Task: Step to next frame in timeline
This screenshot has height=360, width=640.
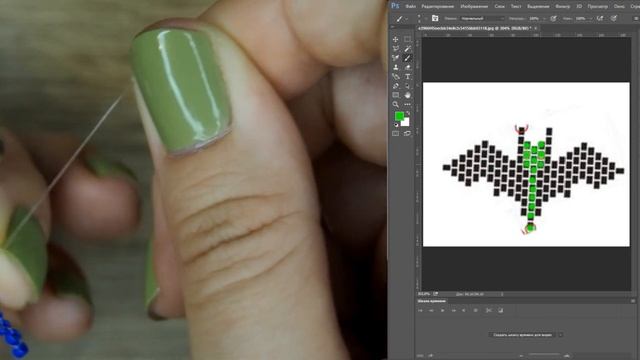Action: tap(453, 311)
